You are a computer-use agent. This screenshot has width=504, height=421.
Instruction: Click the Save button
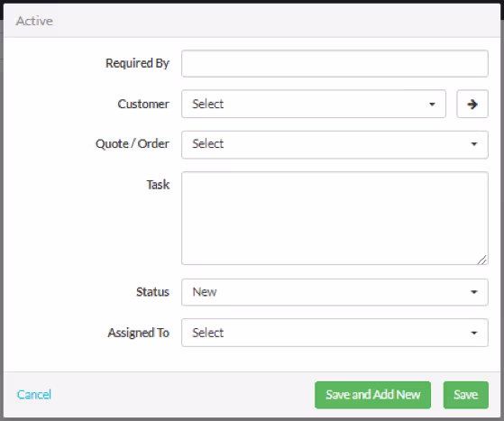click(x=466, y=395)
